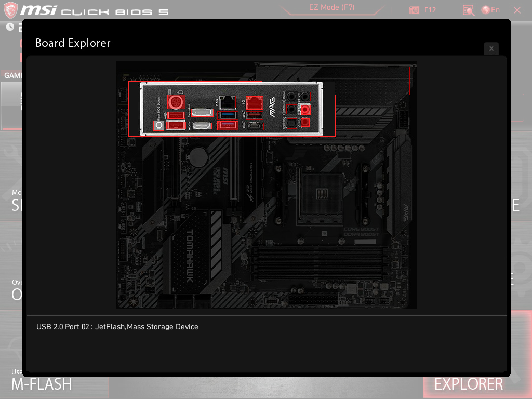Select the highlighted red line-out audio jack
This screenshot has width=532, height=399.
click(305, 109)
